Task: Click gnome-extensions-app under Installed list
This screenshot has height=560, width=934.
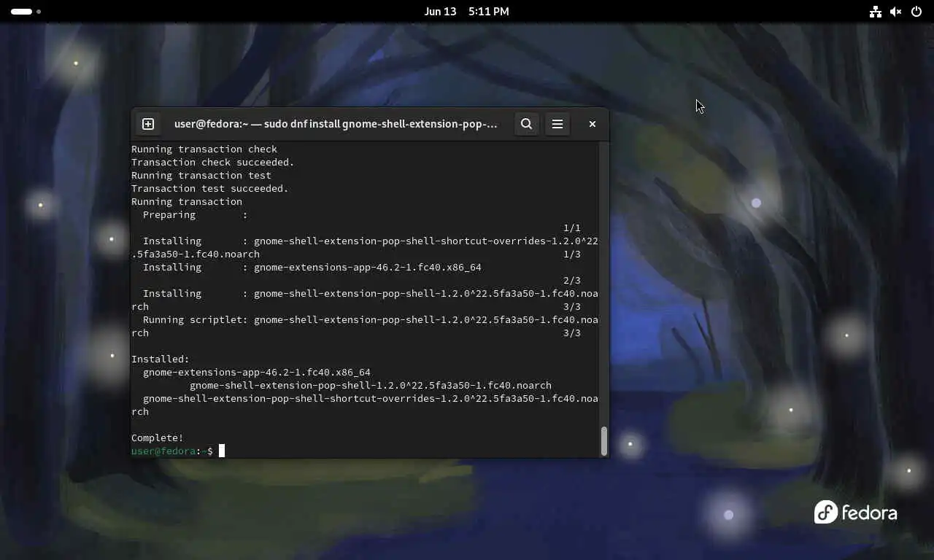Action: [x=257, y=372]
